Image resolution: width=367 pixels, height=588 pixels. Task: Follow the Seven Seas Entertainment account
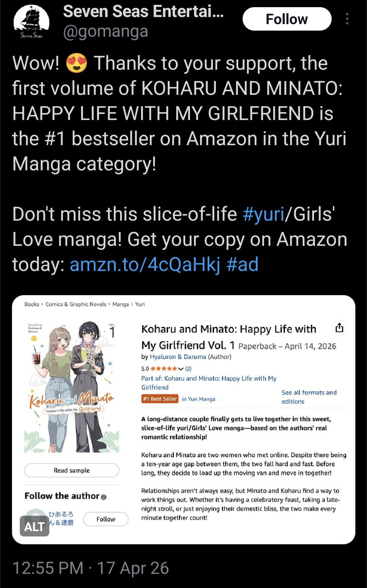click(287, 19)
